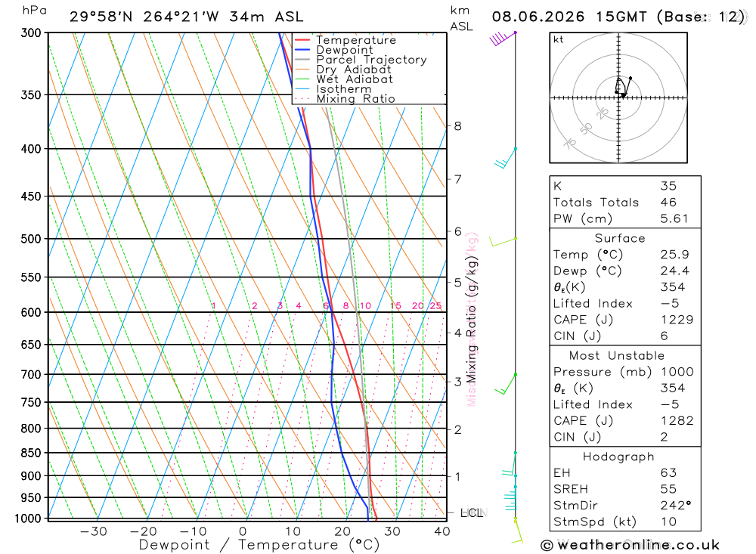The image size is (756, 554).
Task: Click the '300' pressure level label
Action: click(x=31, y=32)
